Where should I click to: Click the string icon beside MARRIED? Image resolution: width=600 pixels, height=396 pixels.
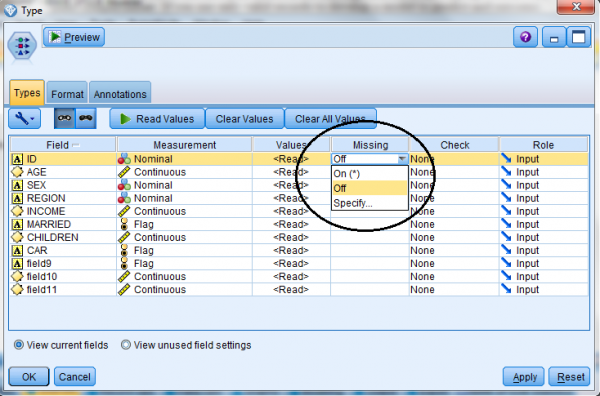(x=17, y=224)
